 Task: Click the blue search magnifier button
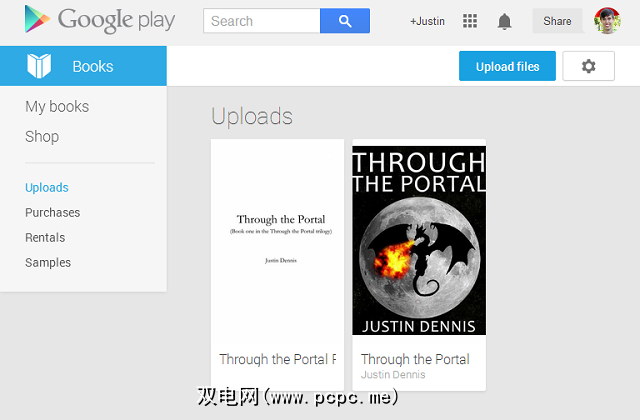click(345, 21)
